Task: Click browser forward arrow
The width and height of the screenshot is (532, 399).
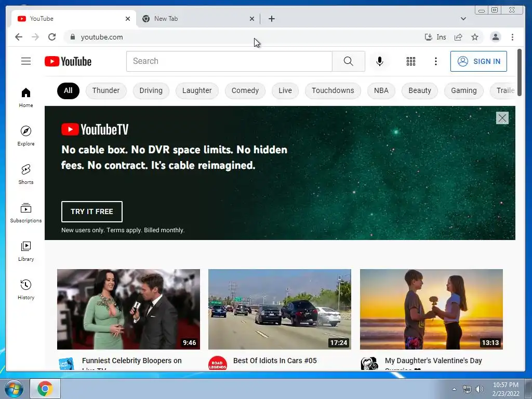Action: pyautogui.click(x=35, y=37)
